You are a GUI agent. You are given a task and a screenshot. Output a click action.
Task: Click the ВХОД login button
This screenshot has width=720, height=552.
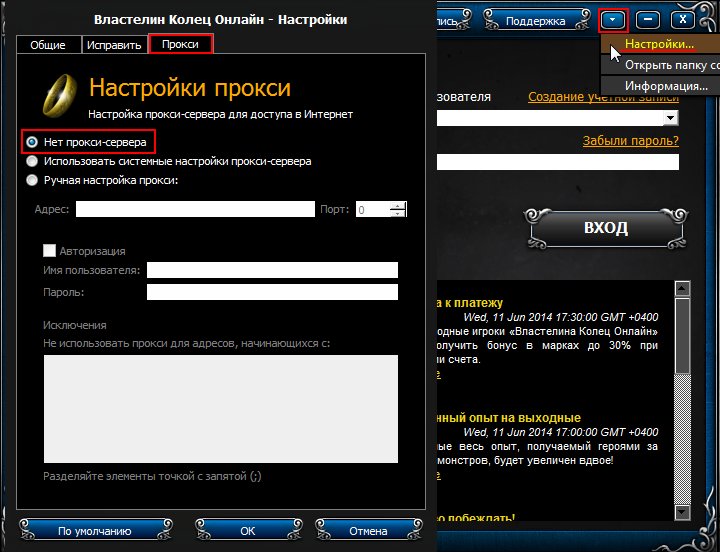tap(606, 228)
